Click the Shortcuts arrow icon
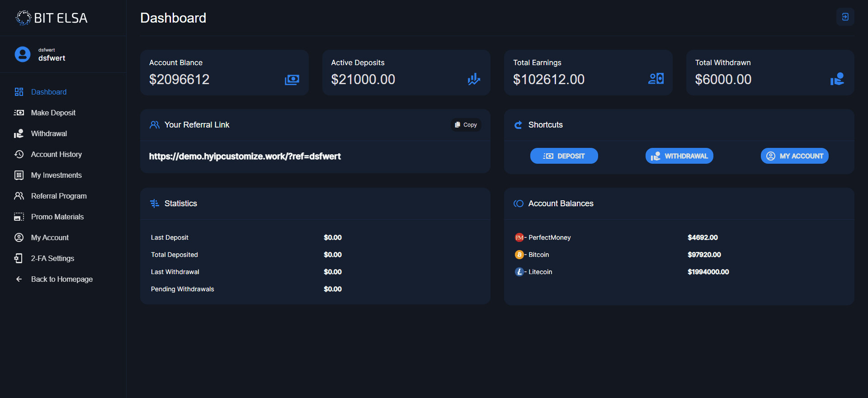 [518, 125]
